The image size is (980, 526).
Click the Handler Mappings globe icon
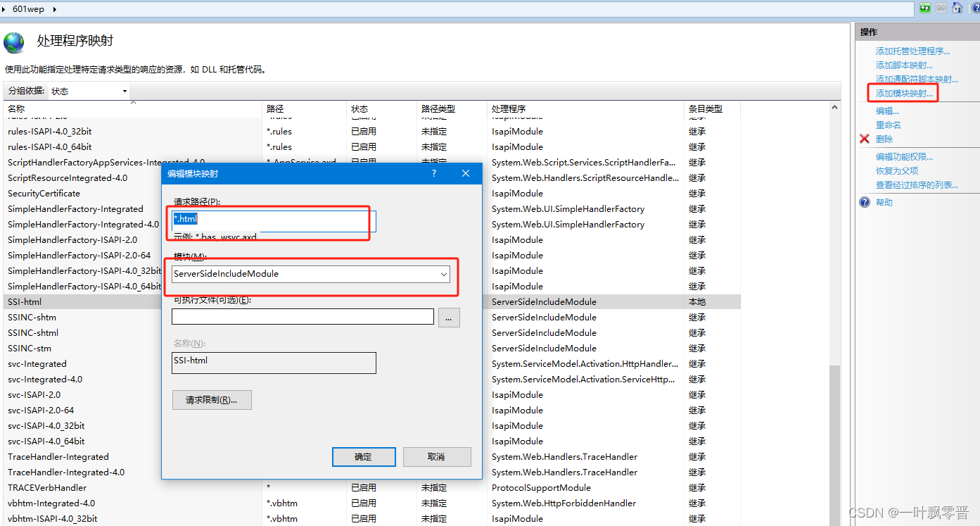[14, 42]
